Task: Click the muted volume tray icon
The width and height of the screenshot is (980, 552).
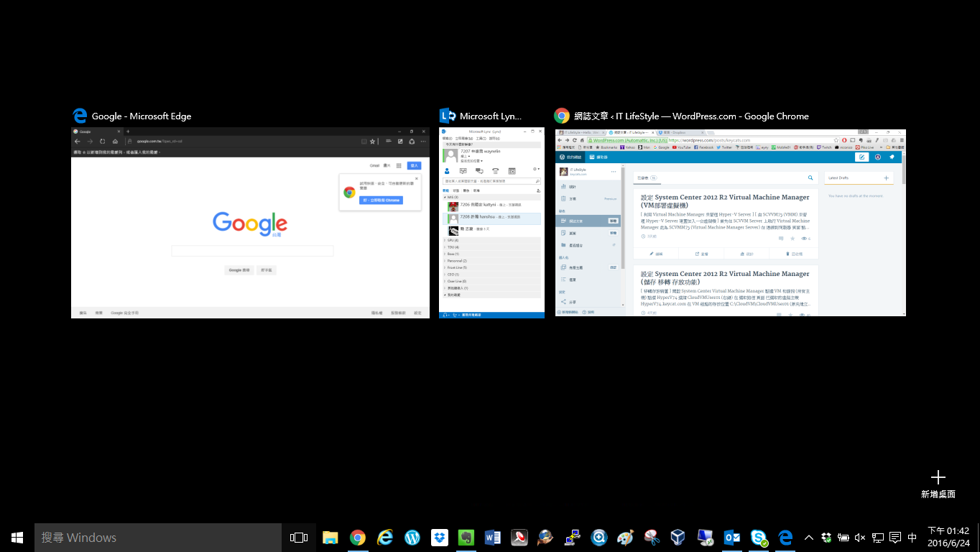Action: (860, 538)
